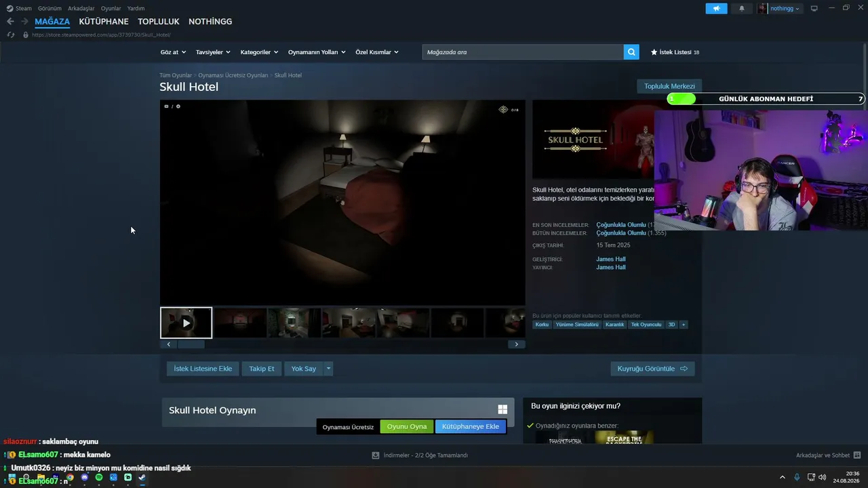The height and width of the screenshot is (488, 868).
Task: Open the nothingg account dropdown
Action: (x=785, y=8)
